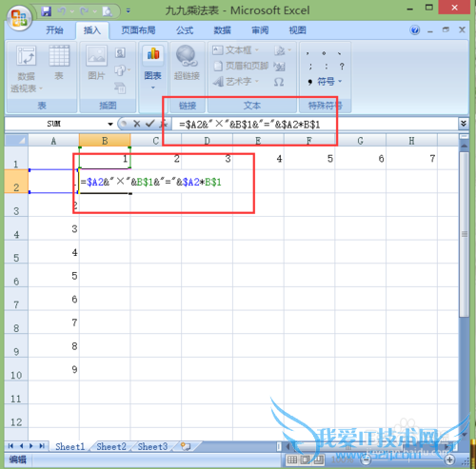Viewport: 476px width, 469px height.
Task: Click inside the formula bar text
Action: click(x=249, y=125)
